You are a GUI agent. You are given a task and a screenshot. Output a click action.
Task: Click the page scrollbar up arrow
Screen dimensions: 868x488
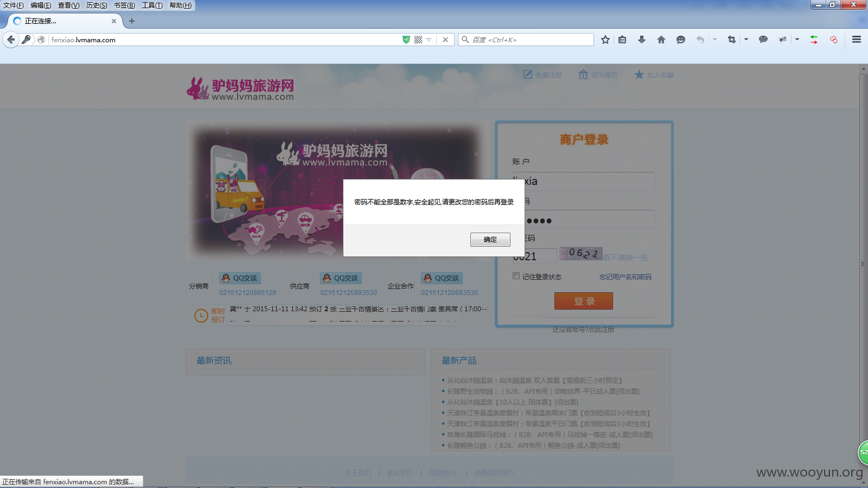pyautogui.click(x=864, y=69)
